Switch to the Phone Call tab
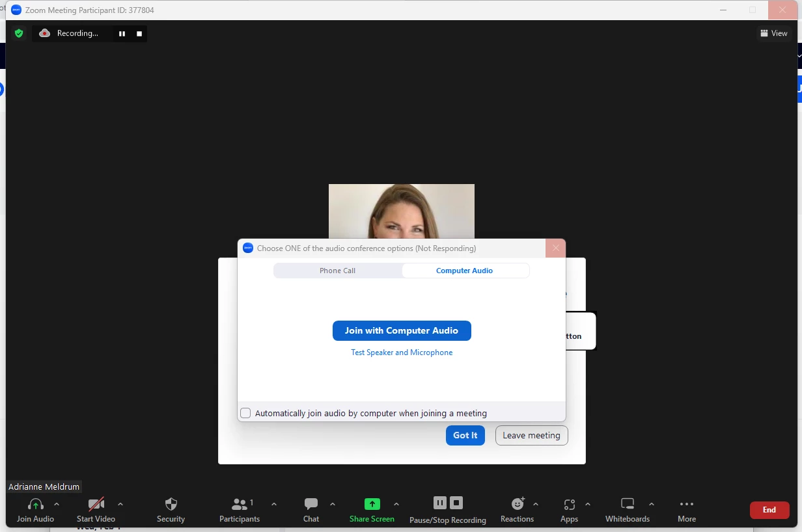Image resolution: width=802 pixels, height=532 pixels. [x=338, y=271]
